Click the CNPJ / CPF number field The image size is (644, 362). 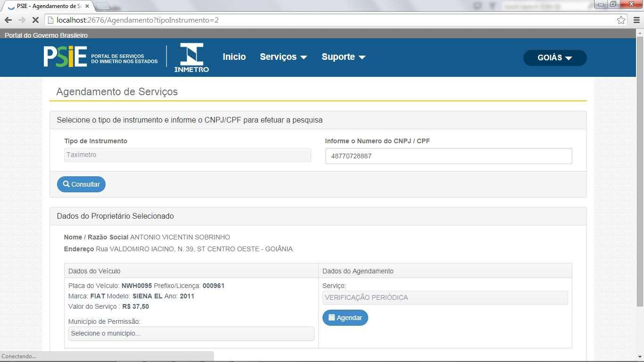click(448, 156)
